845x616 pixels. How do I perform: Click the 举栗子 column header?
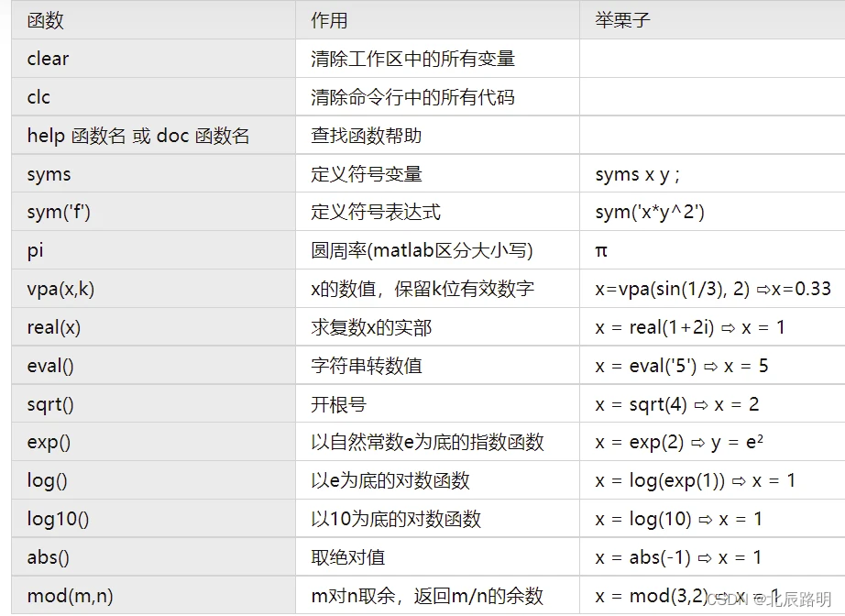622,20
